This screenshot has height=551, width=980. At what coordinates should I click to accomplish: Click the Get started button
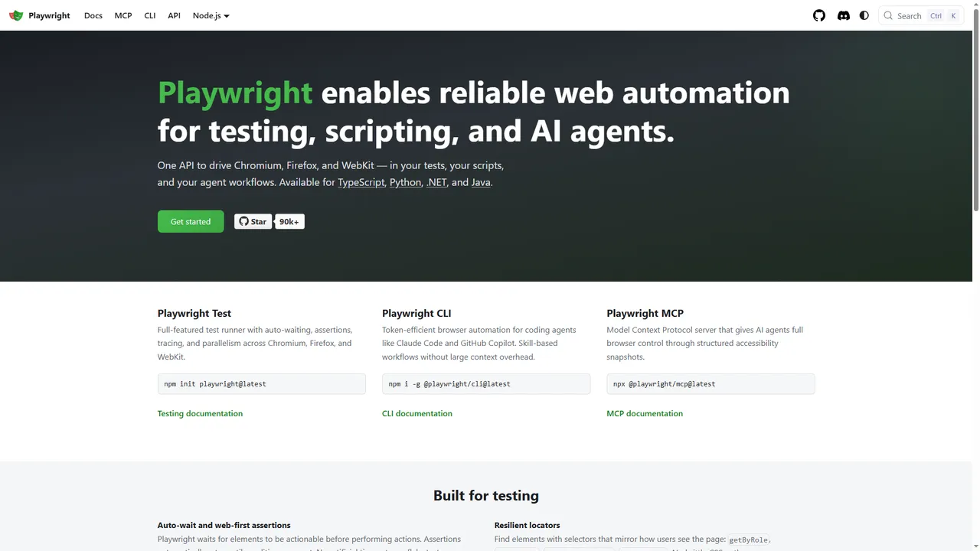click(x=191, y=221)
